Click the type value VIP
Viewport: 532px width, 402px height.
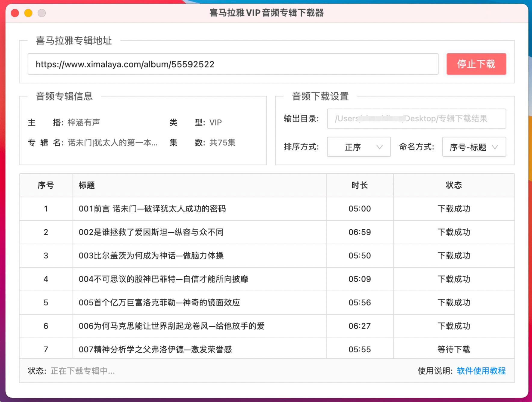click(x=215, y=123)
